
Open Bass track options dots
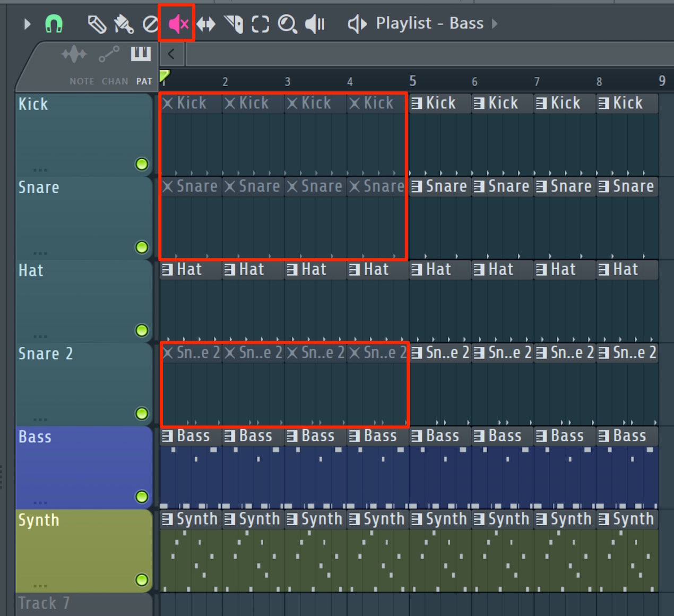click(40, 503)
